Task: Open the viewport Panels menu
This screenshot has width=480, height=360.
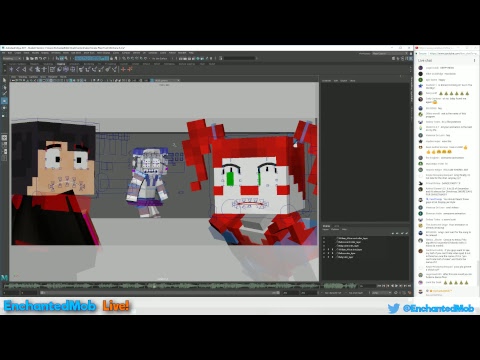Action: (63, 77)
